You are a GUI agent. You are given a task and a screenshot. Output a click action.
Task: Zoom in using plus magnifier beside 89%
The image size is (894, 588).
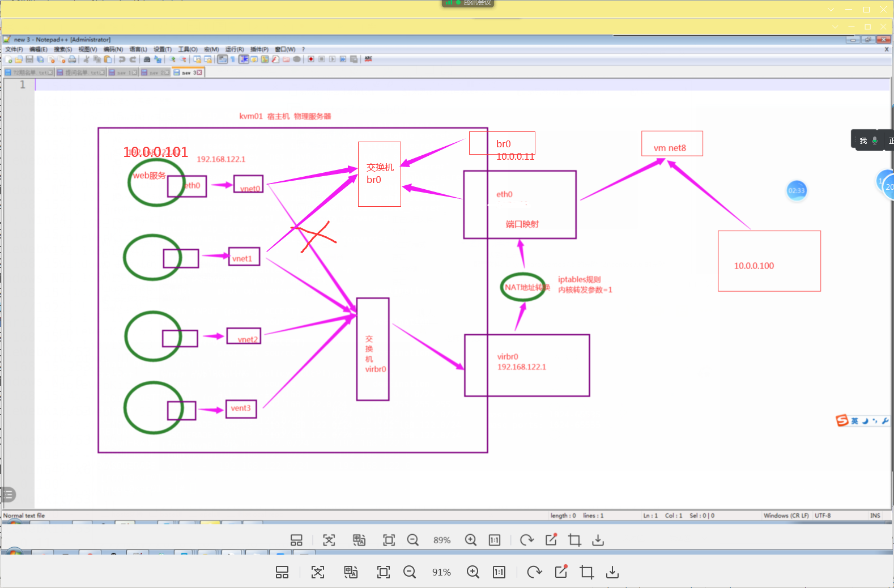pyautogui.click(x=471, y=540)
